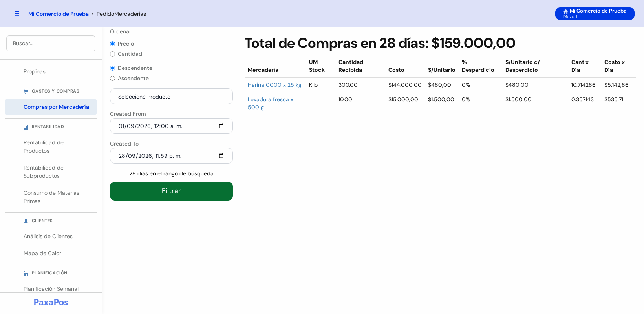Click the PedidoMercaderias breadcrumb text
Screen dimensions: 644x314
tap(121, 14)
